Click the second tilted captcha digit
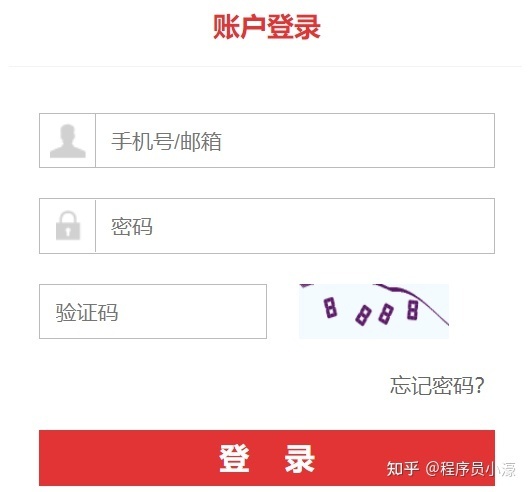The height and width of the screenshot is (492, 529). point(363,315)
